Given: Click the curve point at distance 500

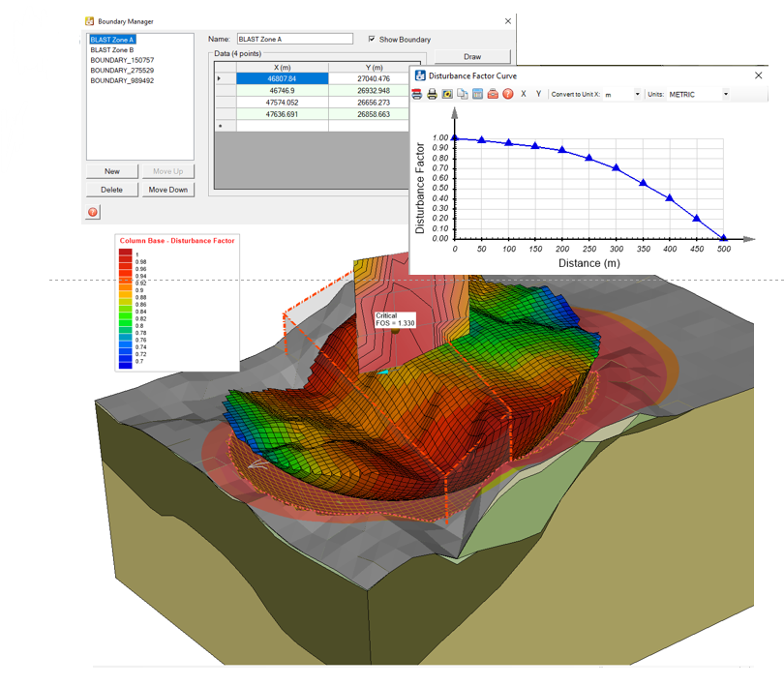Looking at the screenshot, I should [723, 238].
